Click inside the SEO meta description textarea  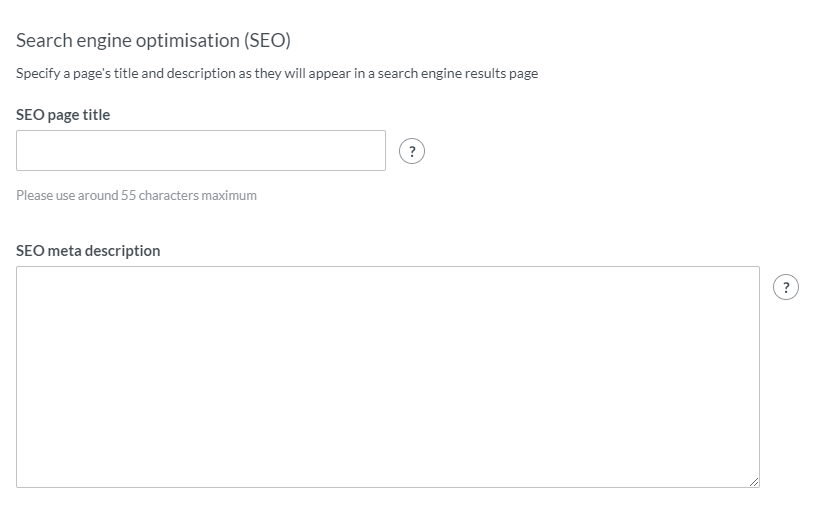pyautogui.click(x=387, y=377)
